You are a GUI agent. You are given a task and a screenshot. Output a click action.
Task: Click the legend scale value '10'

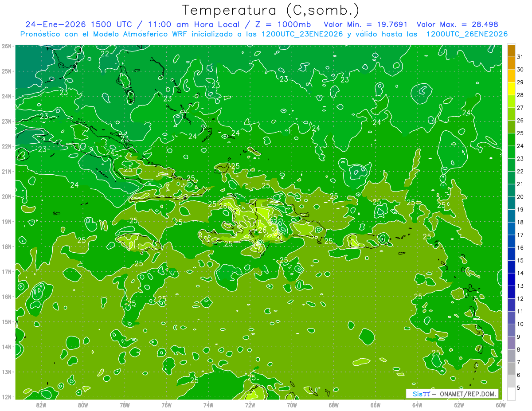click(520, 324)
